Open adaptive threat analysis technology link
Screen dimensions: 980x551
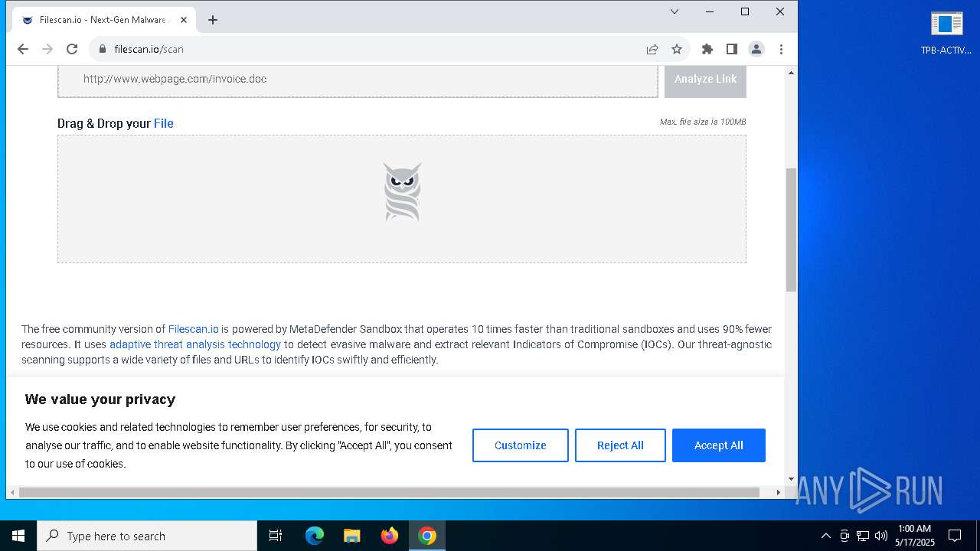point(195,344)
